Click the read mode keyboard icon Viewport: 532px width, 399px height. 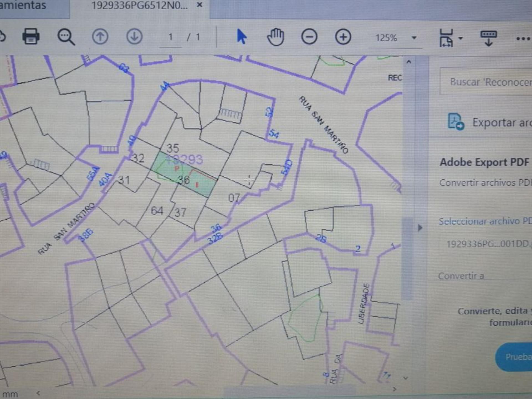[x=488, y=38]
